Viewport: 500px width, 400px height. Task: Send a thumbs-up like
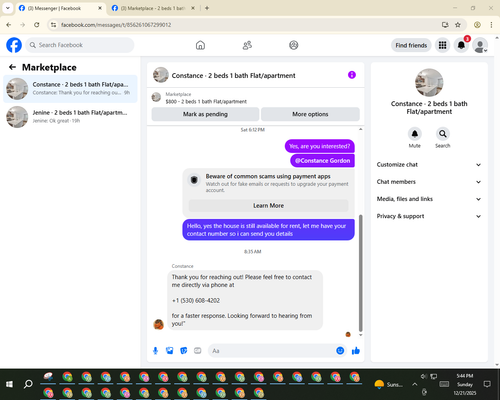click(x=356, y=351)
